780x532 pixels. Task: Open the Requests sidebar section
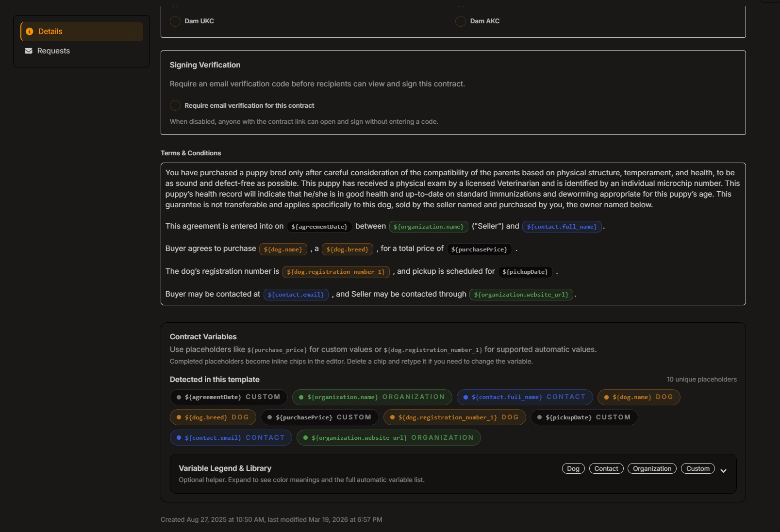53,50
